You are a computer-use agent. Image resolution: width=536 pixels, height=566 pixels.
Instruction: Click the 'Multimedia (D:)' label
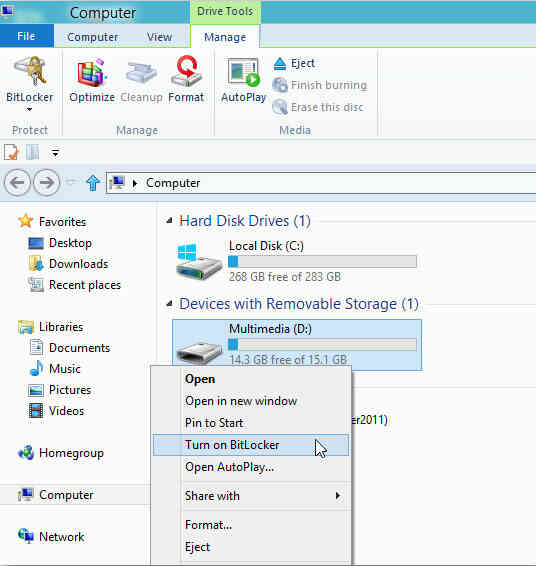270,329
